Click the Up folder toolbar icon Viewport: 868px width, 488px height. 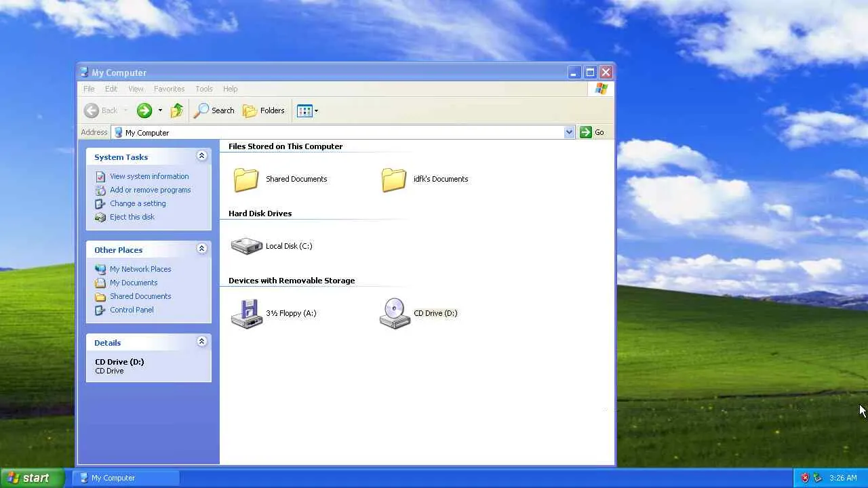click(x=177, y=110)
